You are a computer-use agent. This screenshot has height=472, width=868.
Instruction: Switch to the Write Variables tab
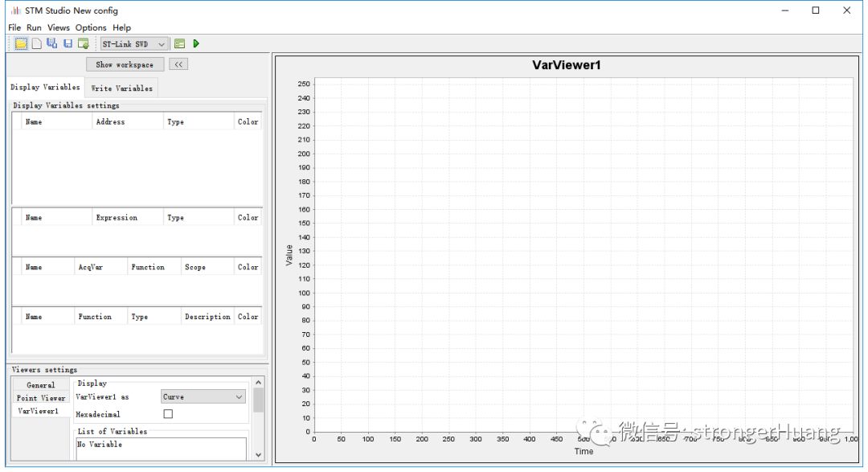tap(121, 88)
